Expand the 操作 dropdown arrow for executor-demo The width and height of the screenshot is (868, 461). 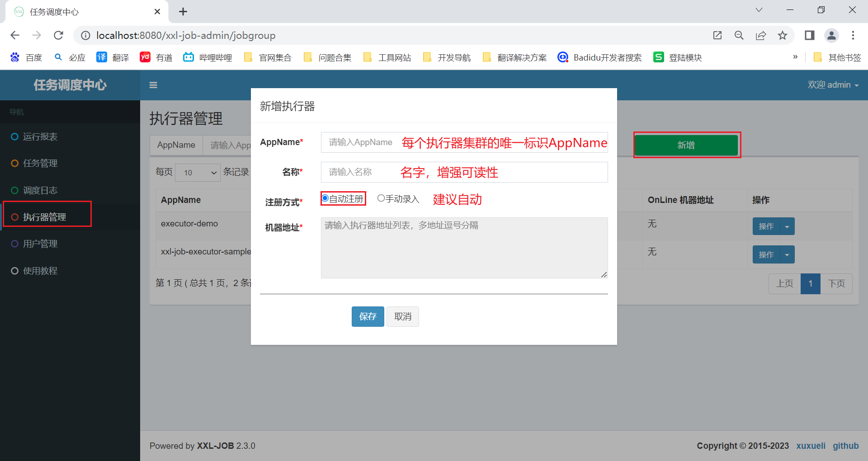[x=787, y=226]
